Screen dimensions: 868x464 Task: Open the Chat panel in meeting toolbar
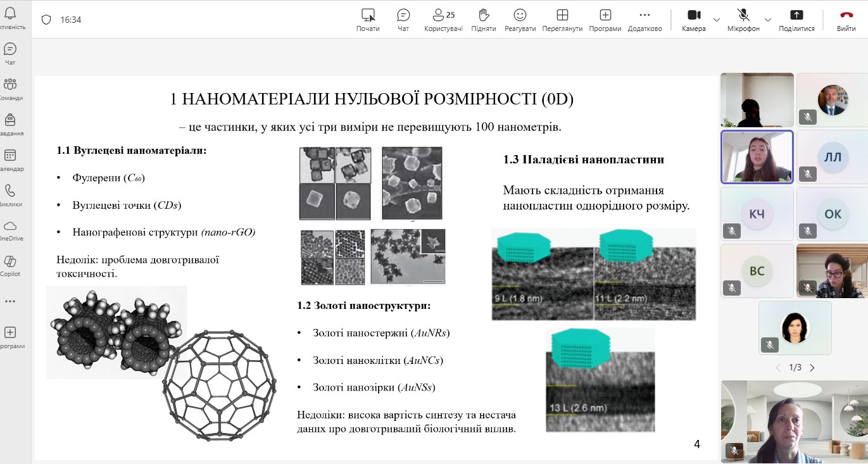pos(403,20)
